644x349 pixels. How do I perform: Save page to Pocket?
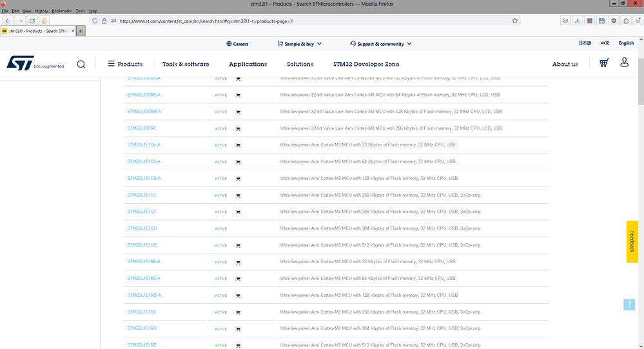click(565, 21)
